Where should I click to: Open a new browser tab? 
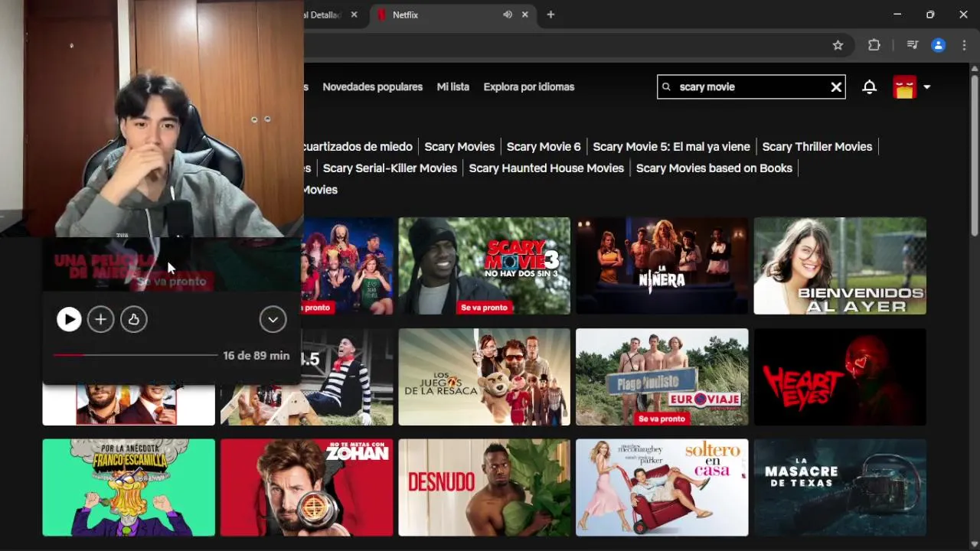click(550, 15)
